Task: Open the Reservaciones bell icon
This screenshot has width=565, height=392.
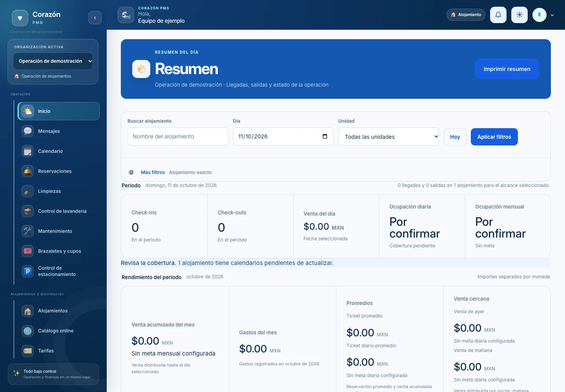Action: (x=28, y=171)
